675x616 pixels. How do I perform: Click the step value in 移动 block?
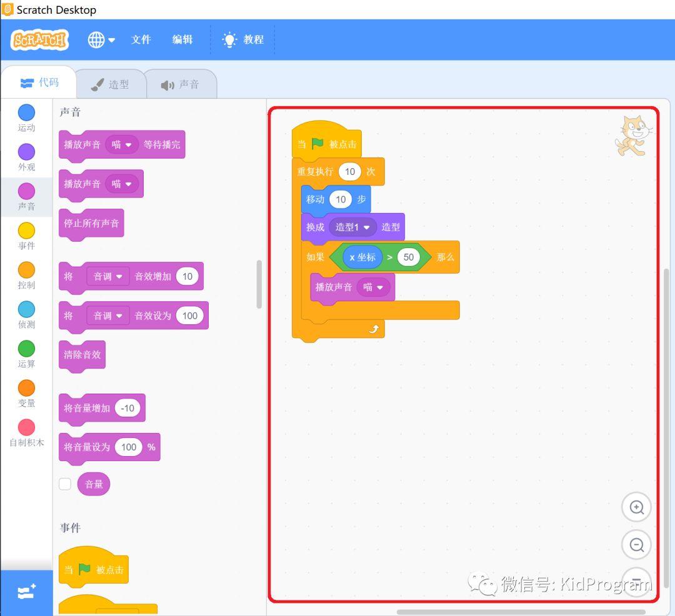[x=341, y=199]
